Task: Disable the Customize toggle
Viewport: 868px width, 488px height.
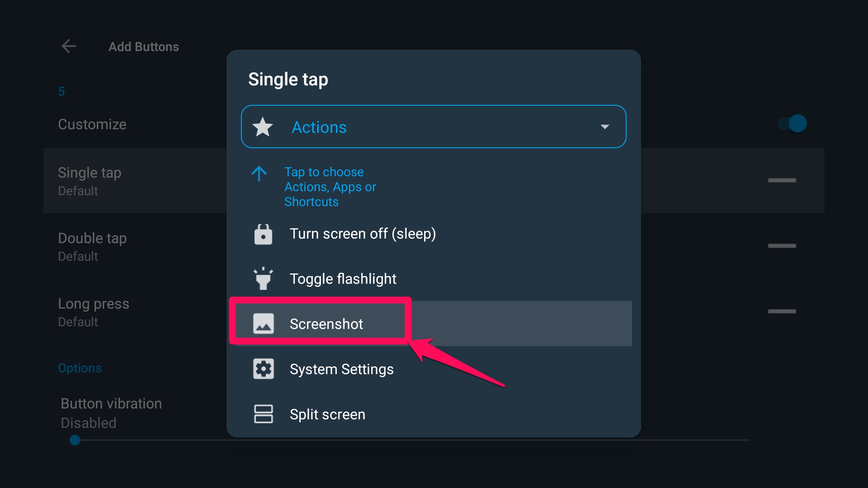Action: click(x=791, y=123)
